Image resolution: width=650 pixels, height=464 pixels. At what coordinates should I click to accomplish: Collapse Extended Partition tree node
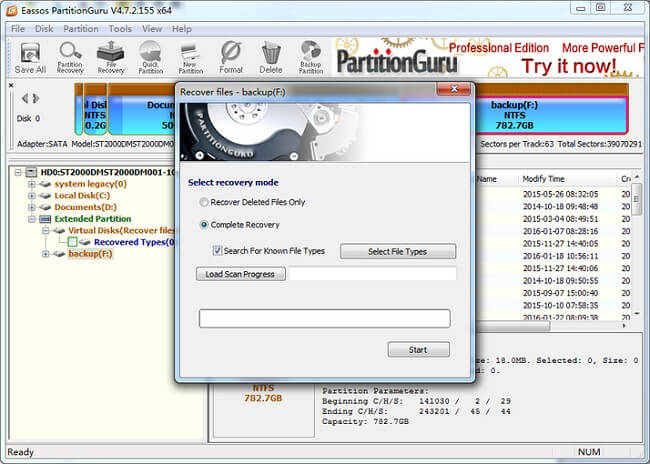[x=32, y=219]
